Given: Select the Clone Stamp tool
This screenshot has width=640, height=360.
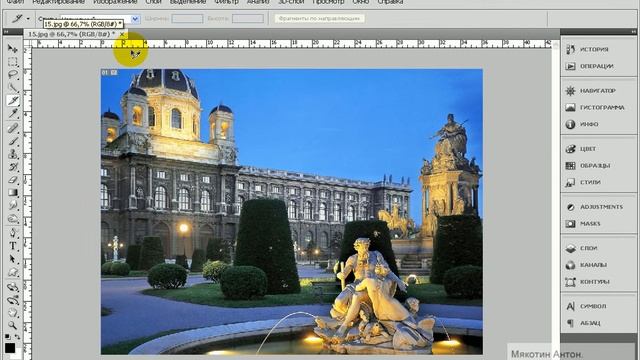Looking at the screenshot, I should (12, 154).
